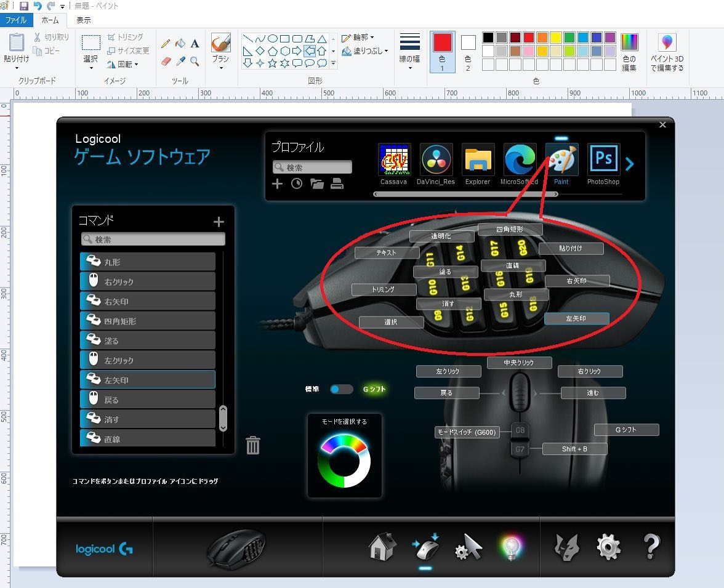Viewport: 724px width, 588px height.
Task: Pick the Oval shape in the shapes gallery
Action: click(272, 39)
